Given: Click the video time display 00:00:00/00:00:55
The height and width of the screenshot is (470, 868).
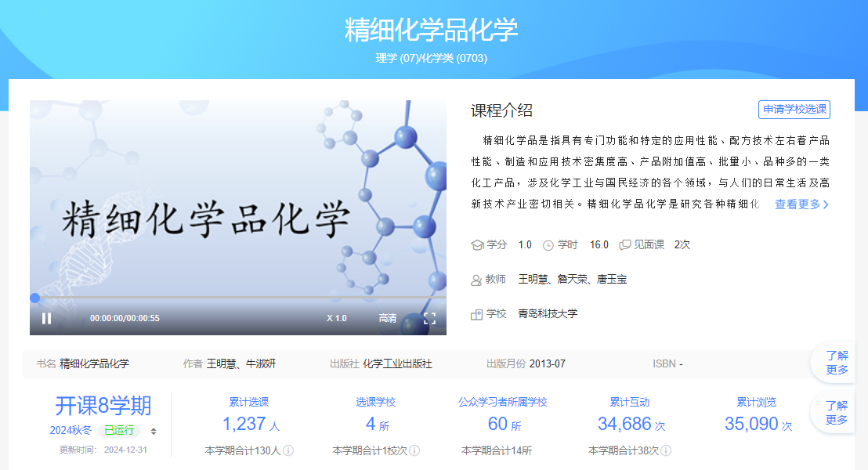Looking at the screenshot, I should (x=125, y=318).
